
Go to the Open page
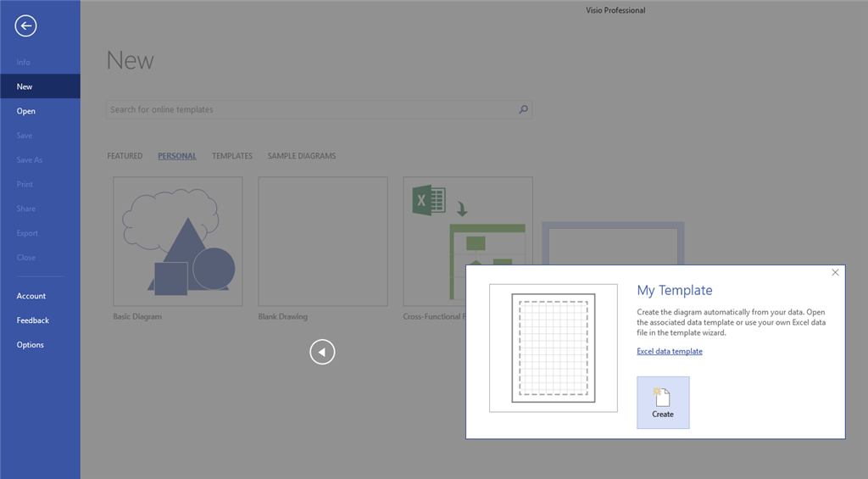pos(26,111)
